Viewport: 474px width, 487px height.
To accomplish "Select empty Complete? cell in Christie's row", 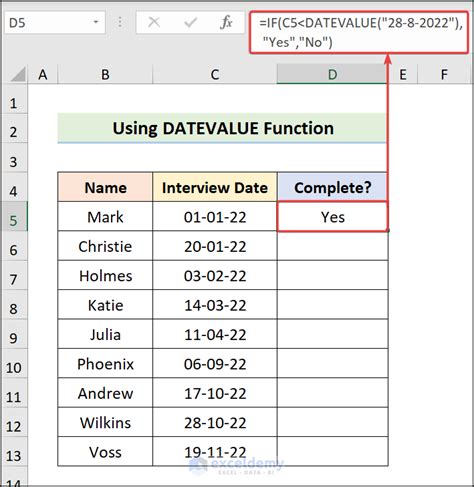I will (x=332, y=246).
